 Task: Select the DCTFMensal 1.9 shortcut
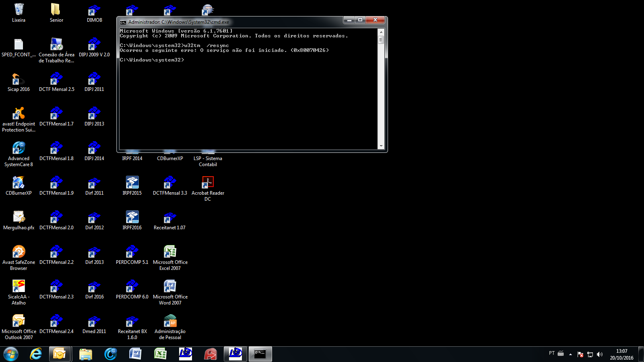[56, 186]
